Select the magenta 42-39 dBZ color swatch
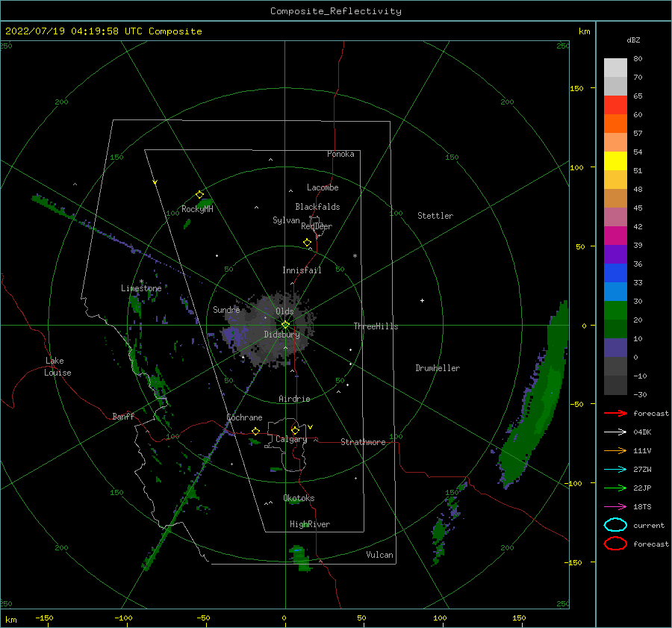672x628 pixels. pos(615,236)
